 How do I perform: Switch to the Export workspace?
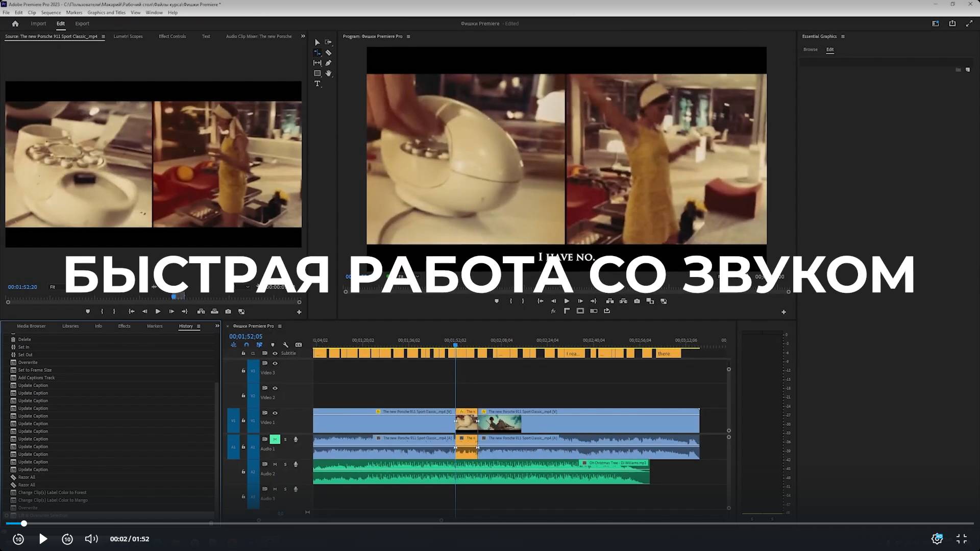click(x=82, y=23)
